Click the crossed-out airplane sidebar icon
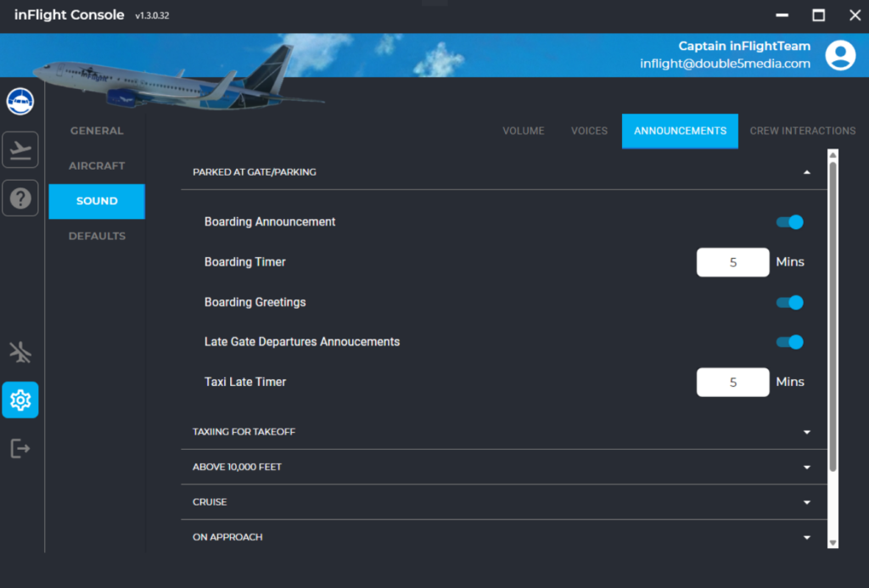869x588 pixels. pyautogui.click(x=20, y=352)
